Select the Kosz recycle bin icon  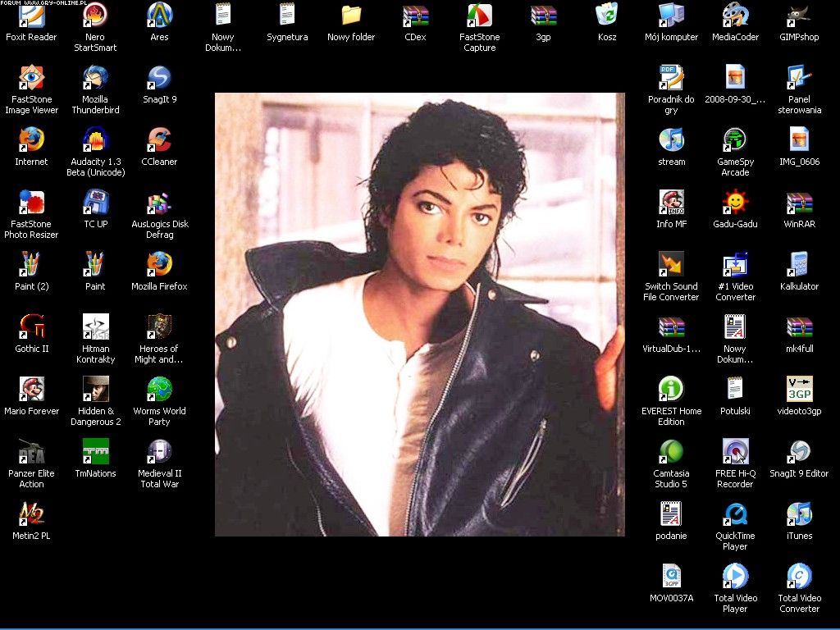(x=608, y=16)
